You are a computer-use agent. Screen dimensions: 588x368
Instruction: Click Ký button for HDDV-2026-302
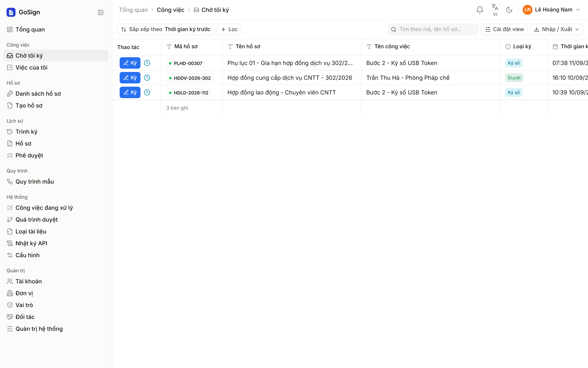click(x=130, y=78)
